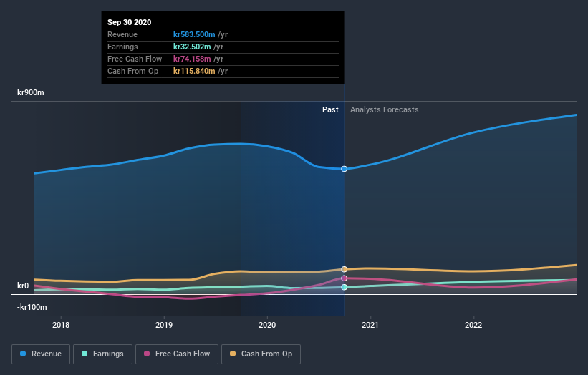Click the 2018 x-axis label
This screenshot has width=588, height=375.
[x=61, y=325]
